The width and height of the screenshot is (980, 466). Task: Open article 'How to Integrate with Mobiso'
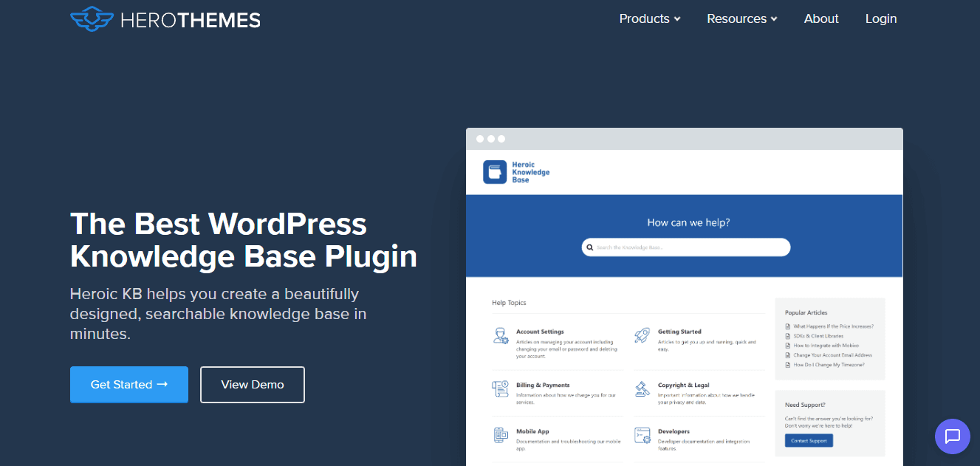tap(826, 346)
